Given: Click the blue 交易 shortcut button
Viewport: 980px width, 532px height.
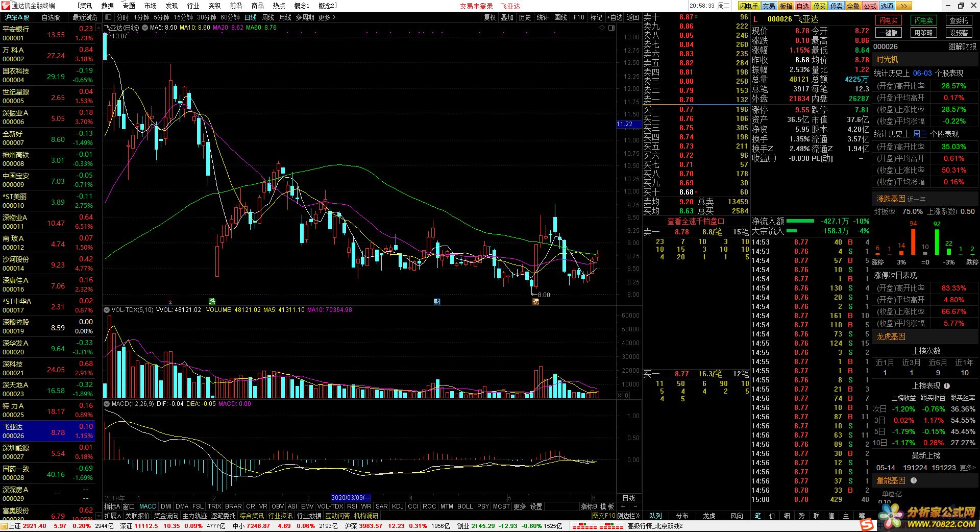Looking at the screenshot, I should click(x=769, y=6).
